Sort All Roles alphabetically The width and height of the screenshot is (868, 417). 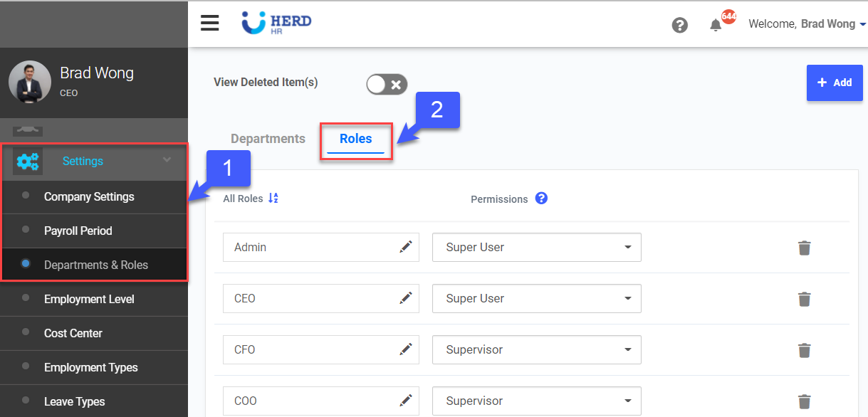pos(273,199)
